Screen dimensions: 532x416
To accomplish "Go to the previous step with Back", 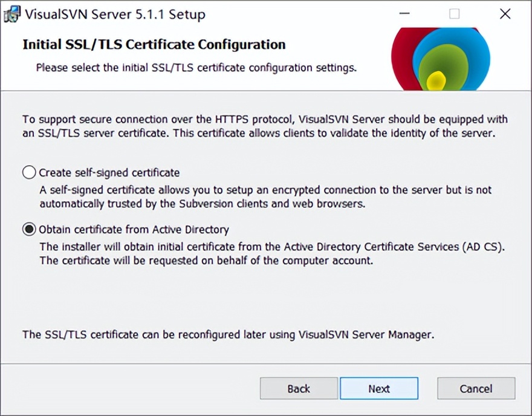I will pyautogui.click(x=299, y=389).
